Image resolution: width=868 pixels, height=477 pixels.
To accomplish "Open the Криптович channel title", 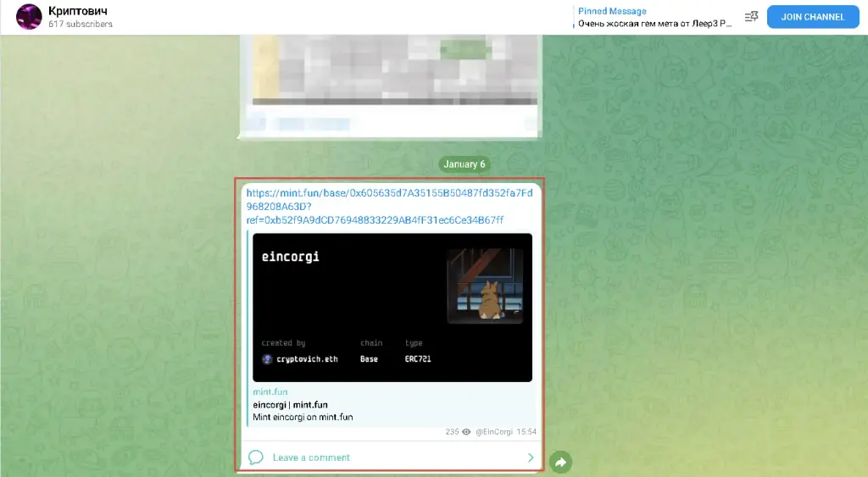I will 77,11.
